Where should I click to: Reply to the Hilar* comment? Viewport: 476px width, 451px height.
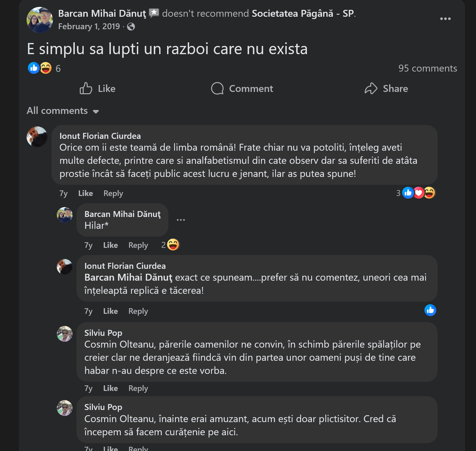(x=138, y=245)
